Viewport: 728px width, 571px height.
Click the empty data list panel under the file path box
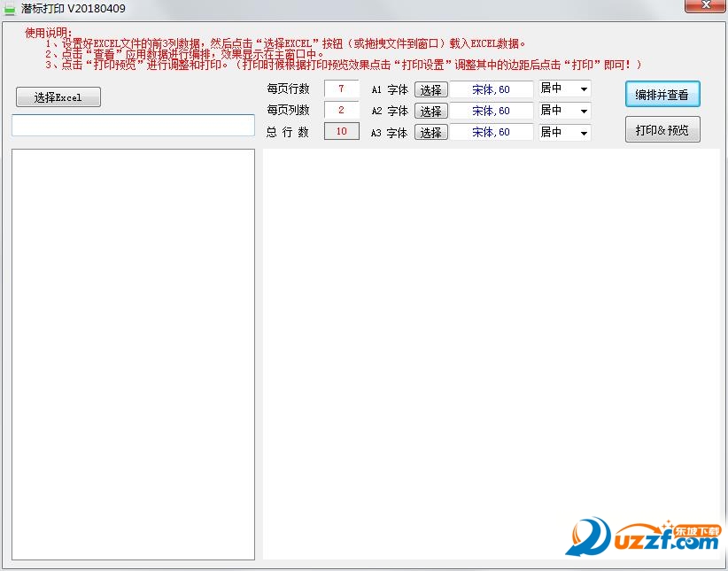pos(133,354)
